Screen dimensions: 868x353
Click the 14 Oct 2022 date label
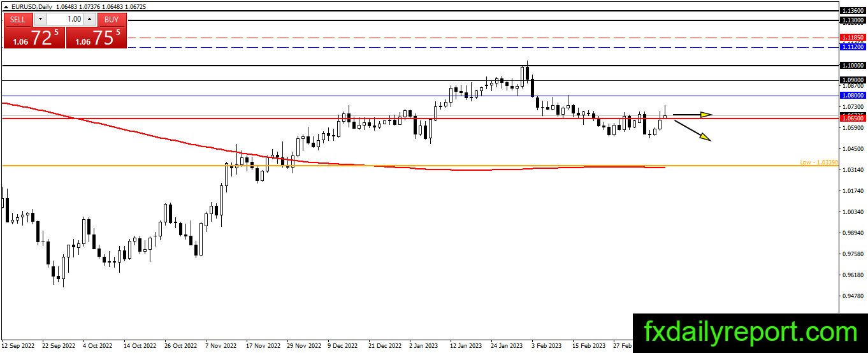coord(140,346)
